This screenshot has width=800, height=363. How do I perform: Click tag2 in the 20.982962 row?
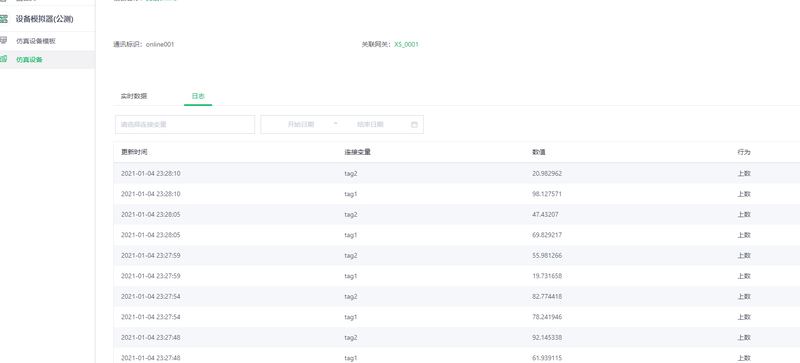[x=351, y=174]
